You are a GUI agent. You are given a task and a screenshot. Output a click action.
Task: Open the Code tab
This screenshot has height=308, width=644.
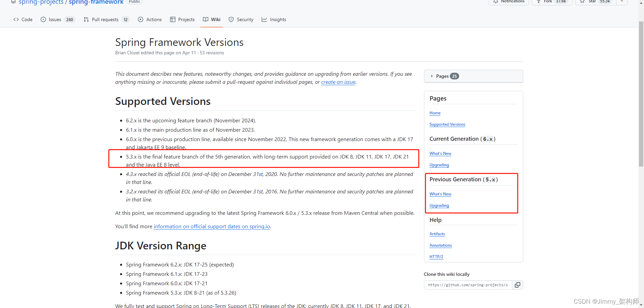click(x=23, y=19)
